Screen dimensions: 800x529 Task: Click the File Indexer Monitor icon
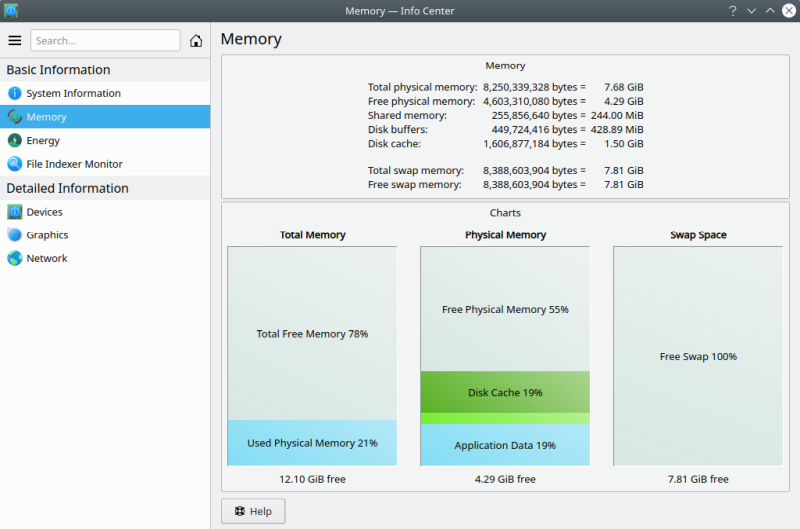click(14, 164)
